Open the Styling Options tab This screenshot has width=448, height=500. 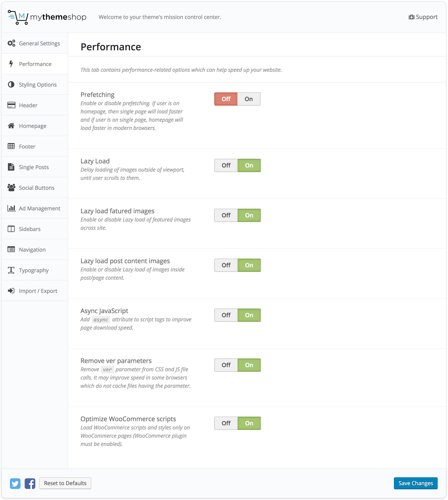click(x=38, y=85)
